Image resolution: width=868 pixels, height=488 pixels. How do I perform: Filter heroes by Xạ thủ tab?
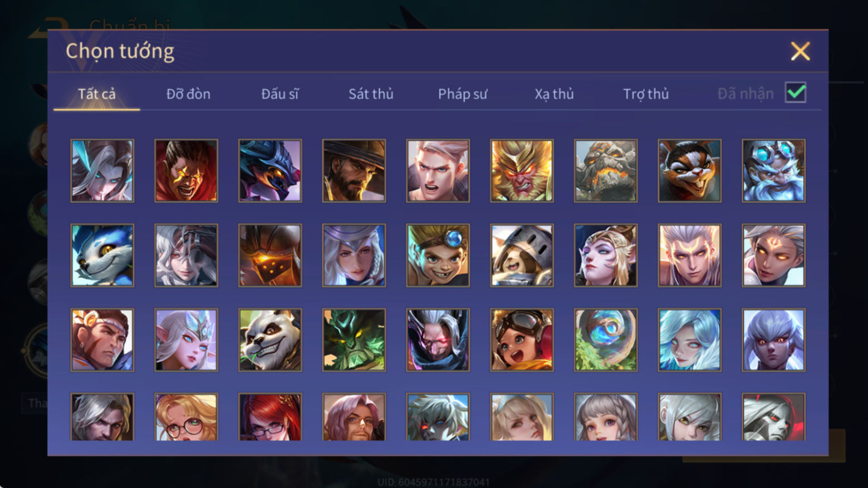pos(554,94)
